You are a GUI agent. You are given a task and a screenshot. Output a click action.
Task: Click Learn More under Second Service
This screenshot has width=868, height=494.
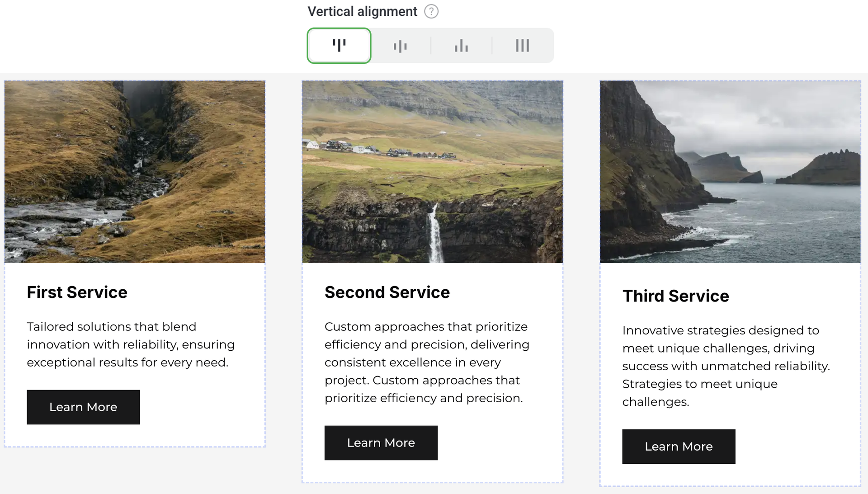pos(381,443)
